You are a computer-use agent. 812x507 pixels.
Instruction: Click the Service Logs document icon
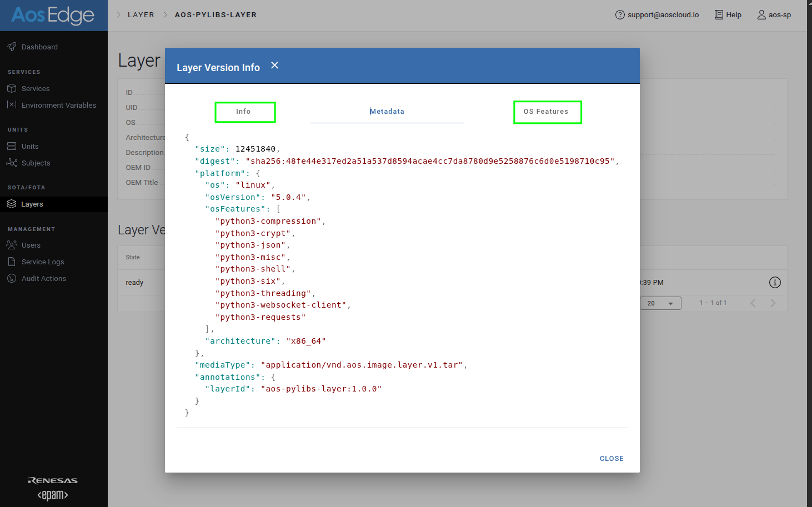tap(12, 262)
